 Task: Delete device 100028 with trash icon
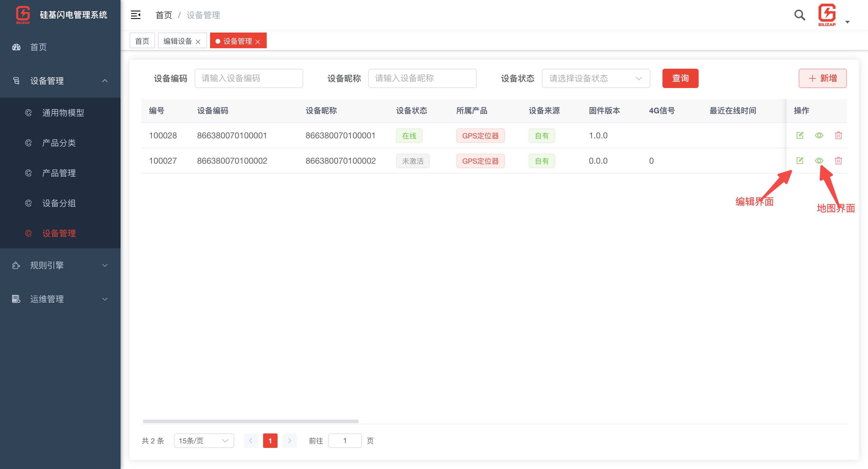(x=838, y=135)
